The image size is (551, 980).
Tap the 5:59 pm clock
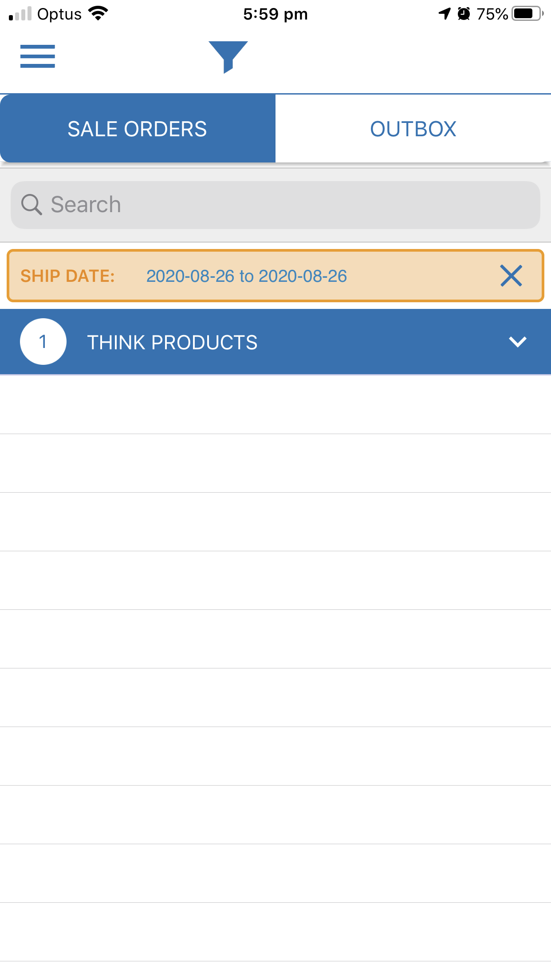point(275,14)
